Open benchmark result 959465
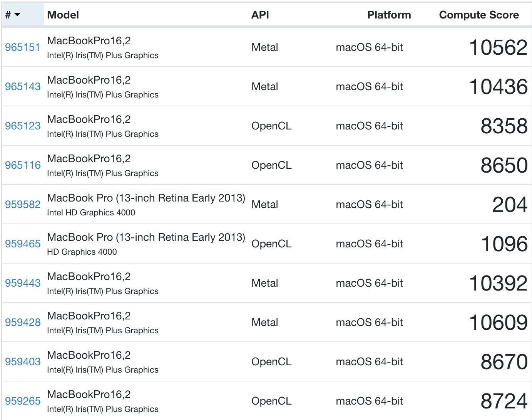 (x=23, y=244)
